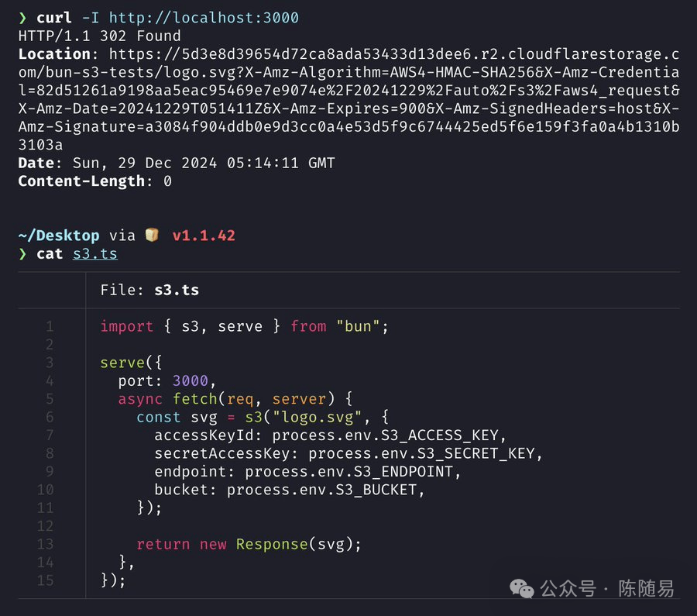This screenshot has height=616, width=697.
Task: Click the 'endpoint' property name
Action: (x=191, y=471)
